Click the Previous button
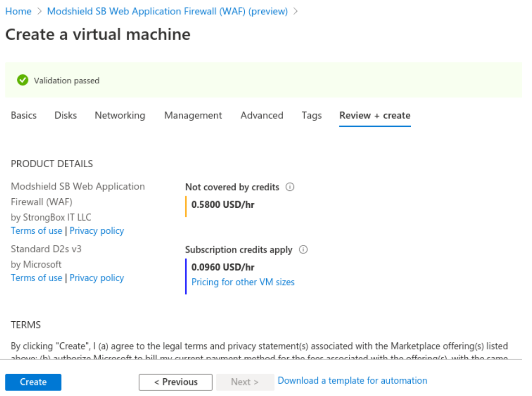 click(x=176, y=382)
